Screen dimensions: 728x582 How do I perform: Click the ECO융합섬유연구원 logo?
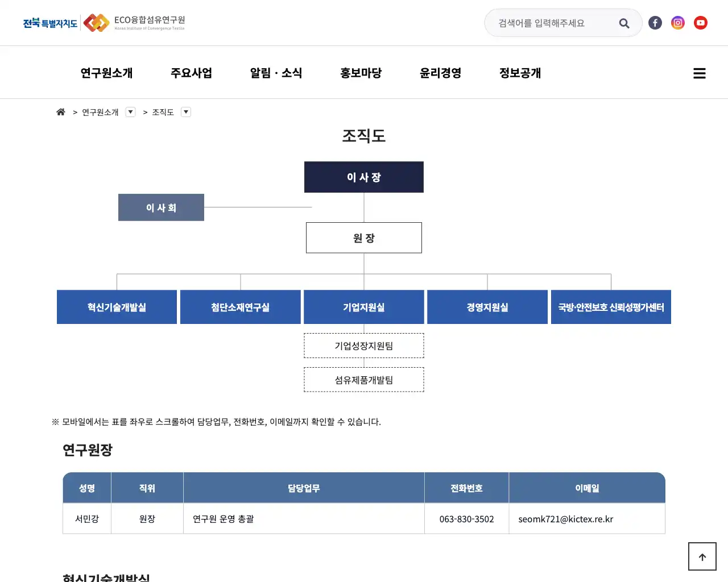134,23
